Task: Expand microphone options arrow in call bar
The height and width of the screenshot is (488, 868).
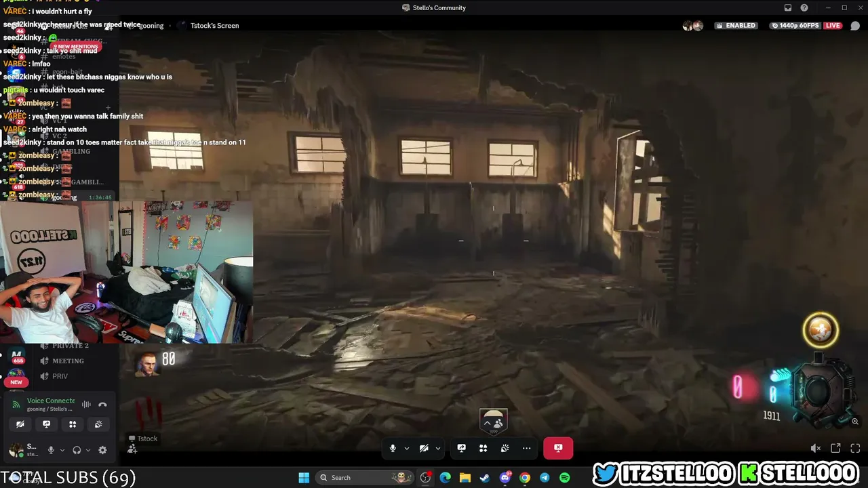Action: [x=407, y=448]
